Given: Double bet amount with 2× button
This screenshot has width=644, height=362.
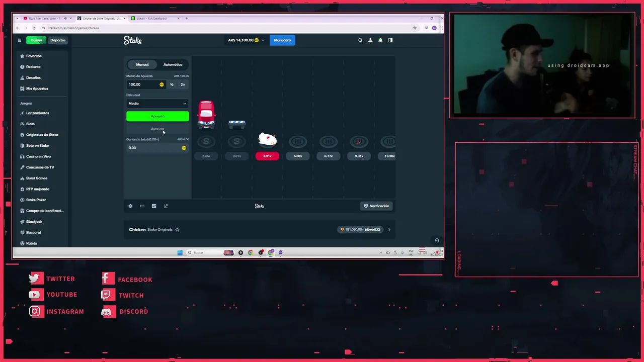Looking at the screenshot, I should click(183, 84).
